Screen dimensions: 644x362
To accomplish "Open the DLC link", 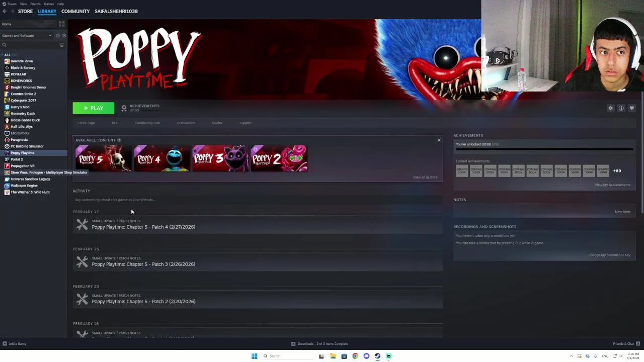I will (x=115, y=123).
